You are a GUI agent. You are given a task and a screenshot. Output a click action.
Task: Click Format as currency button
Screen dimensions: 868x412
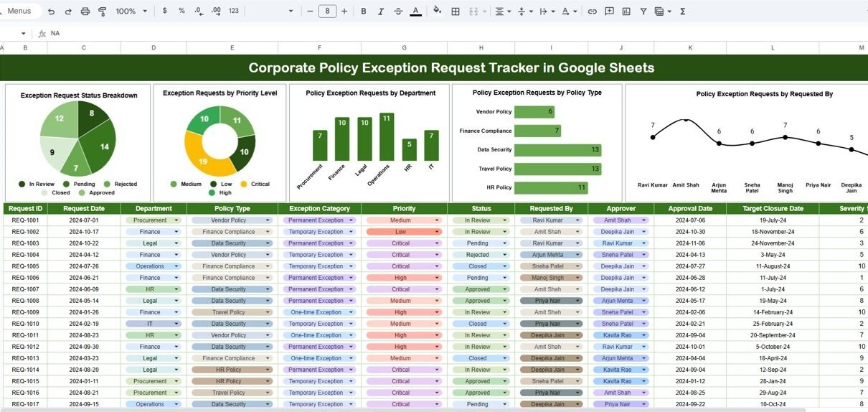[x=165, y=11]
